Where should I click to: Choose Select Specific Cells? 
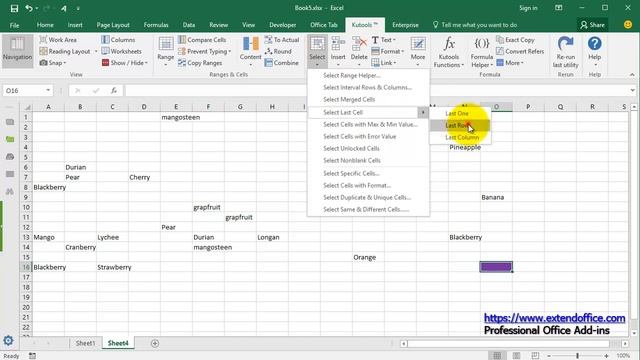tap(368, 173)
